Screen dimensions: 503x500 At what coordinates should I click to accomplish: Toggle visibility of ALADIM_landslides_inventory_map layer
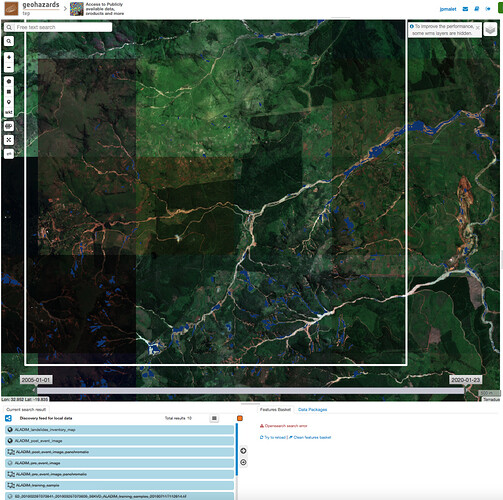pyautogui.click(x=10, y=430)
